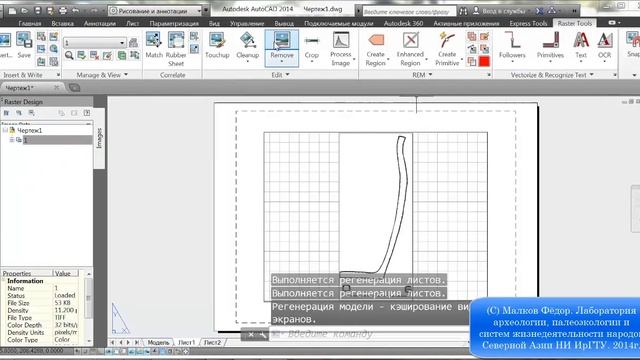The image size is (640, 360).
Task: Click the wrench icon in command line
Action: pos(263,335)
